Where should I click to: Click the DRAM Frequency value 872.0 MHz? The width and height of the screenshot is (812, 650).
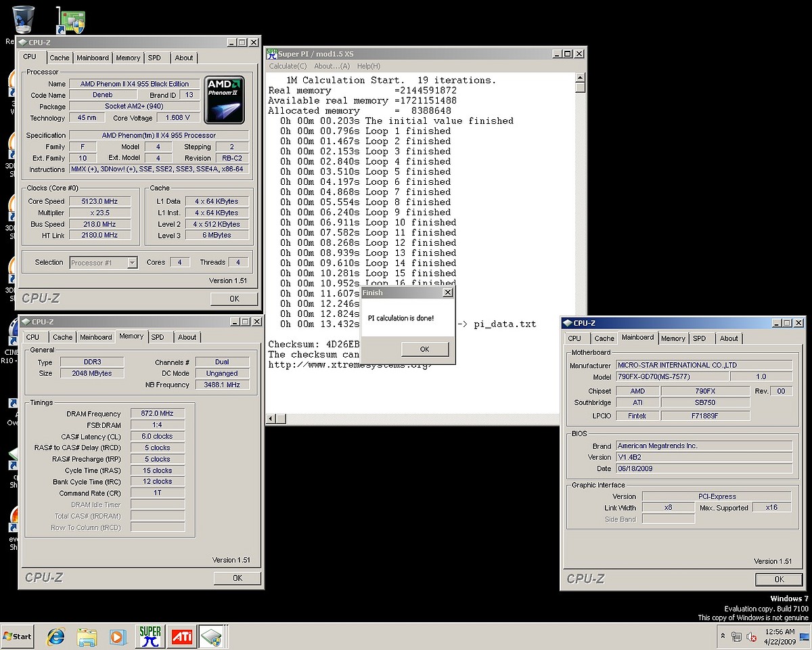click(158, 414)
